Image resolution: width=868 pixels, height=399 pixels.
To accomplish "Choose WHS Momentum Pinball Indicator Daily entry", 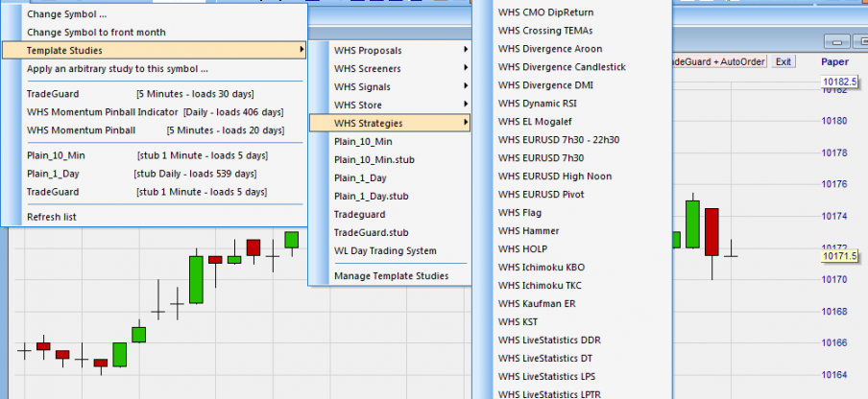I will click(x=154, y=112).
